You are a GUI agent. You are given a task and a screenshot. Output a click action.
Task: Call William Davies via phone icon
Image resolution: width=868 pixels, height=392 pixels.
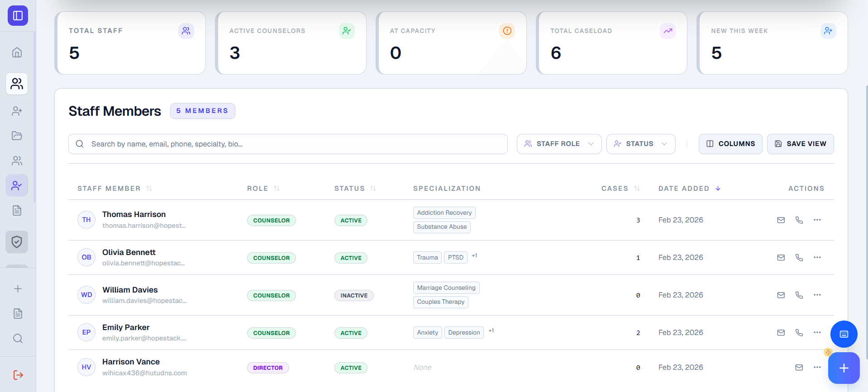(799, 295)
